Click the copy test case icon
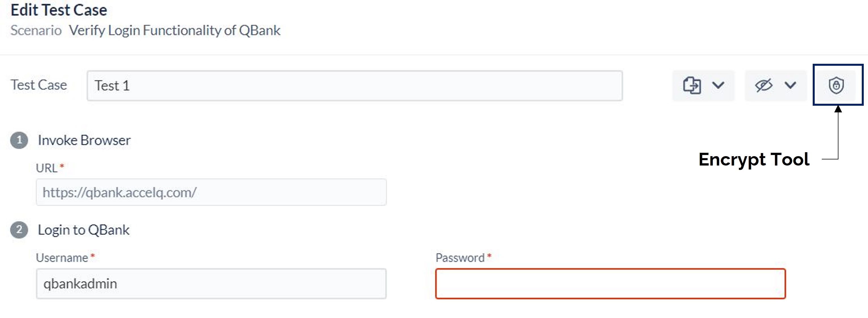This screenshot has height=318, width=868. pos(692,85)
